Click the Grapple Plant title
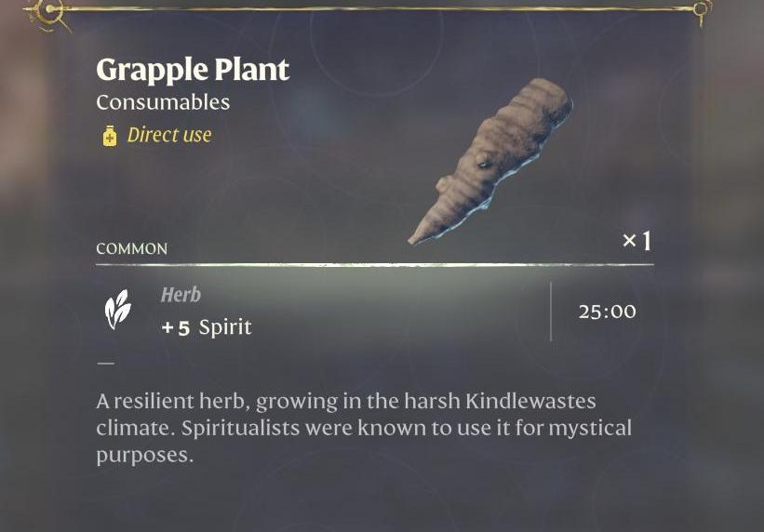 pyautogui.click(x=193, y=70)
